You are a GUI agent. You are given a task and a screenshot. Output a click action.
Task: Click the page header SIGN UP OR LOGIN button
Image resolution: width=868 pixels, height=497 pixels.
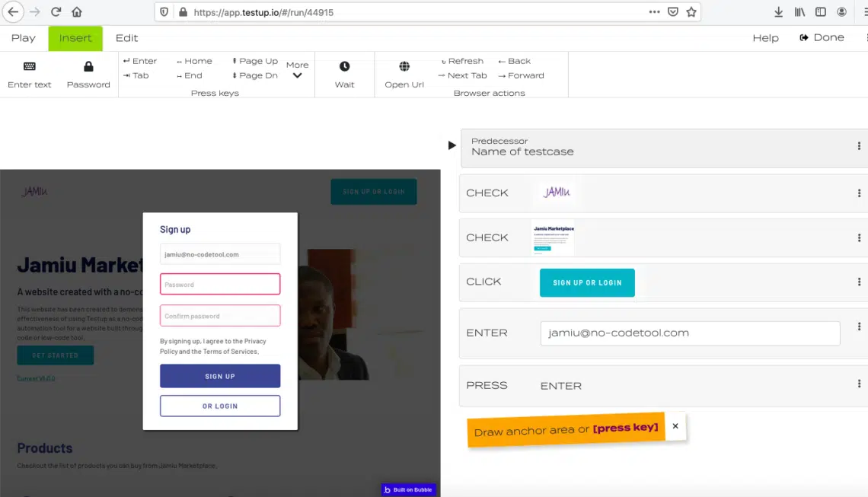[x=374, y=192]
